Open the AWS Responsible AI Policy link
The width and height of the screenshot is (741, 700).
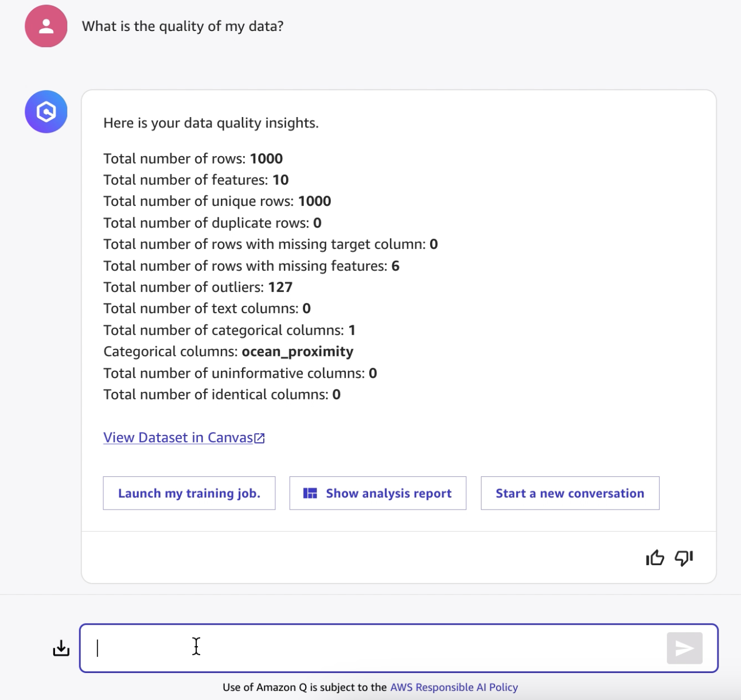pyautogui.click(x=454, y=687)
